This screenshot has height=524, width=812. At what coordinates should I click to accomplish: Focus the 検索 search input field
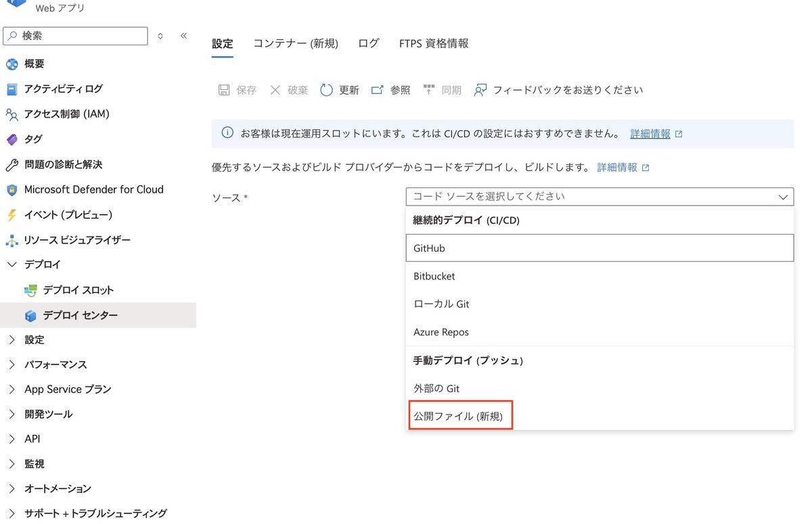(75, 36)
